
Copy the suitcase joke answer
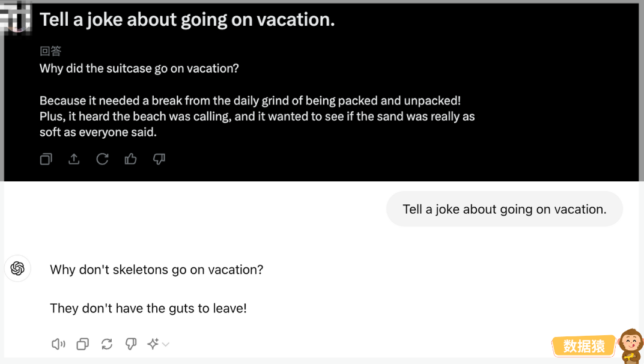[x=46, y=159]
